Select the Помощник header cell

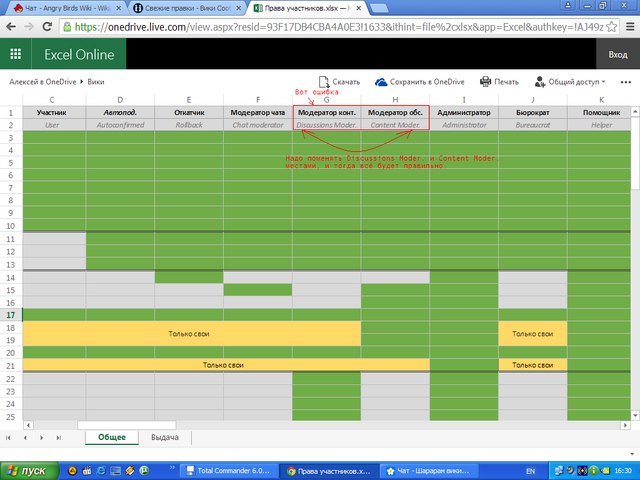coord(601,113)
